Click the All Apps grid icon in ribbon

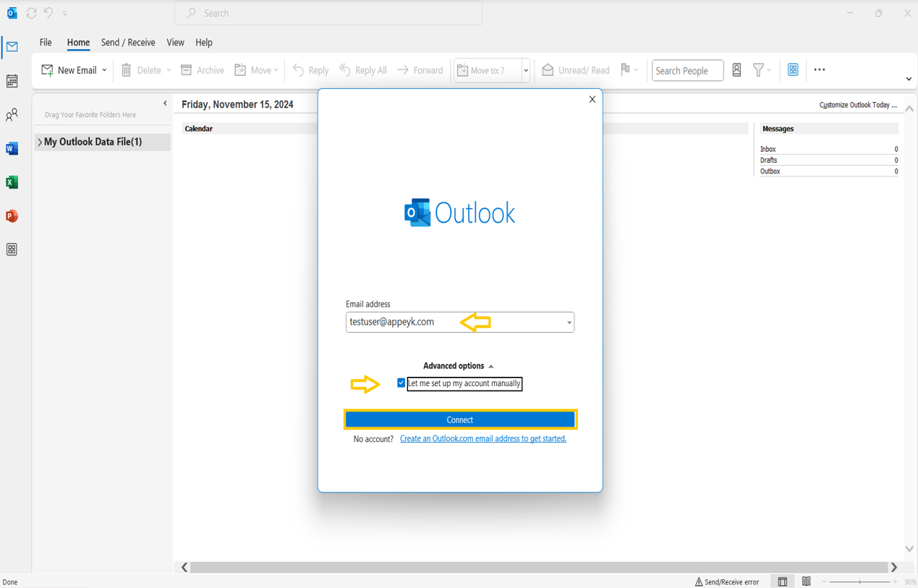pyautogui.click(x=793, y=70)
